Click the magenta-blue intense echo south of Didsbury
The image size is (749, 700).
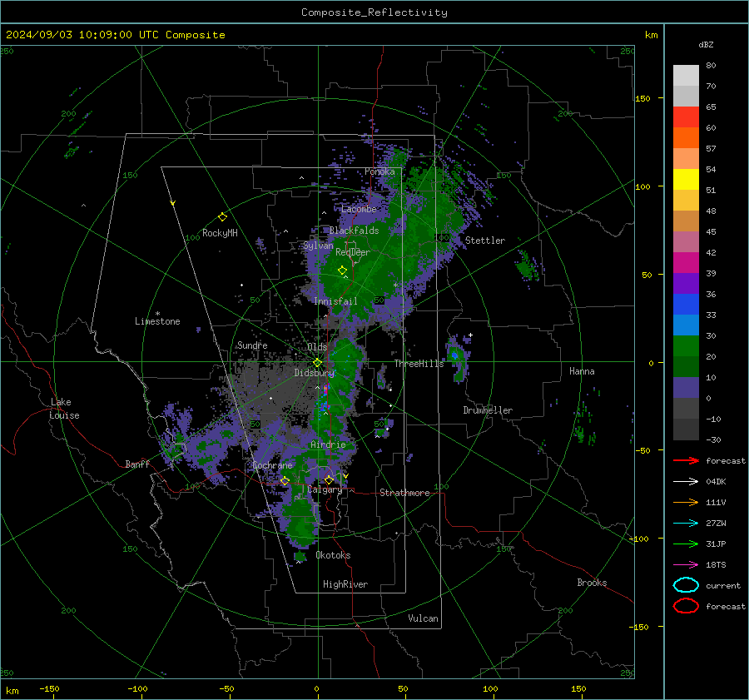[x=325, y=390]
